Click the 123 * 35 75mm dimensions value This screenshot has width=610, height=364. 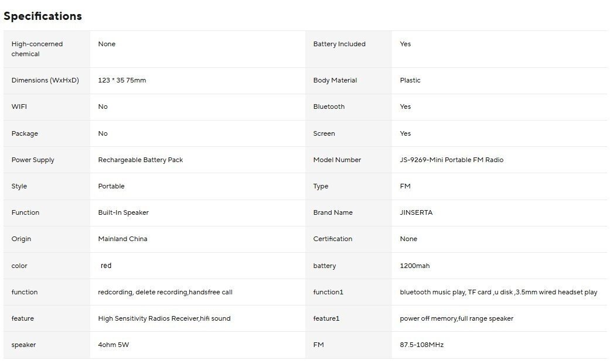[x=122, y=80]
